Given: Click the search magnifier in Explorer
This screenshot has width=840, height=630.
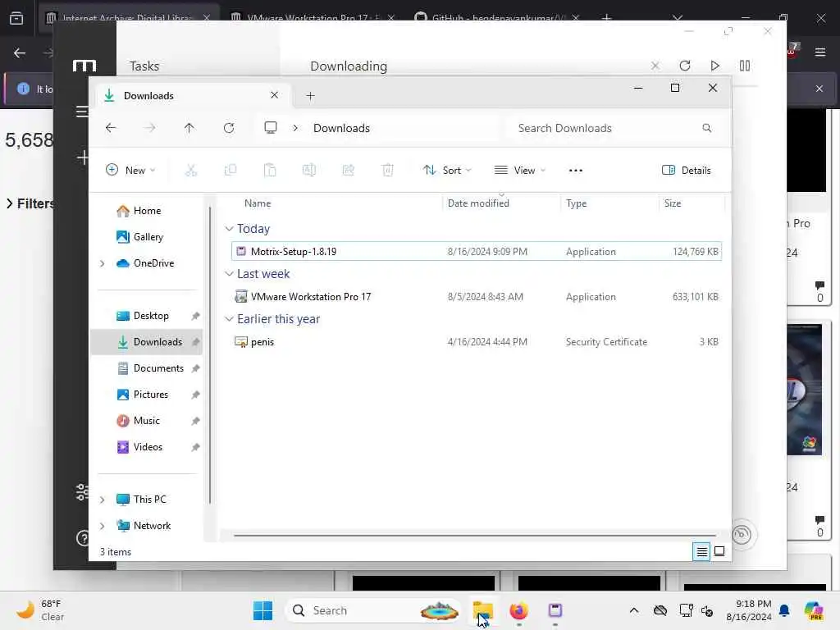Looking at the screenshot, I should [706, 128].
